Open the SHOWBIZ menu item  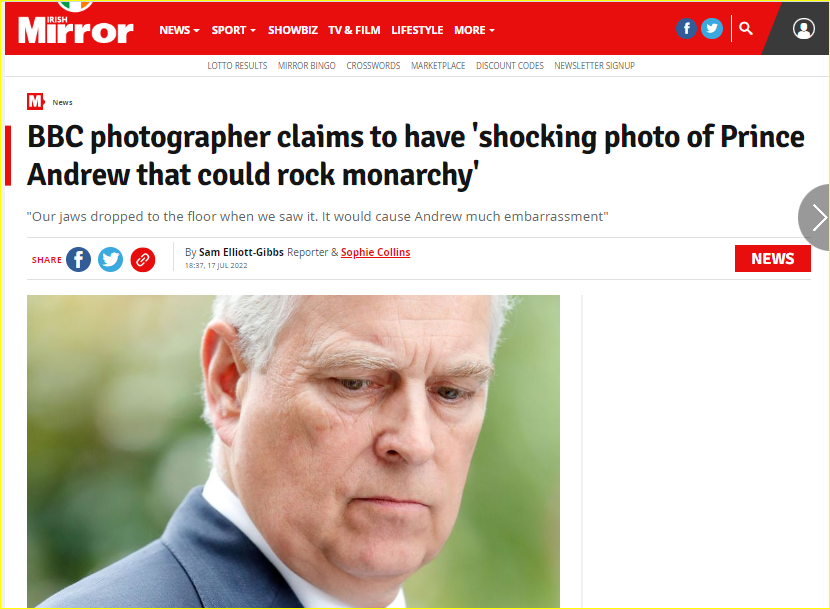(x=293, y=30)
